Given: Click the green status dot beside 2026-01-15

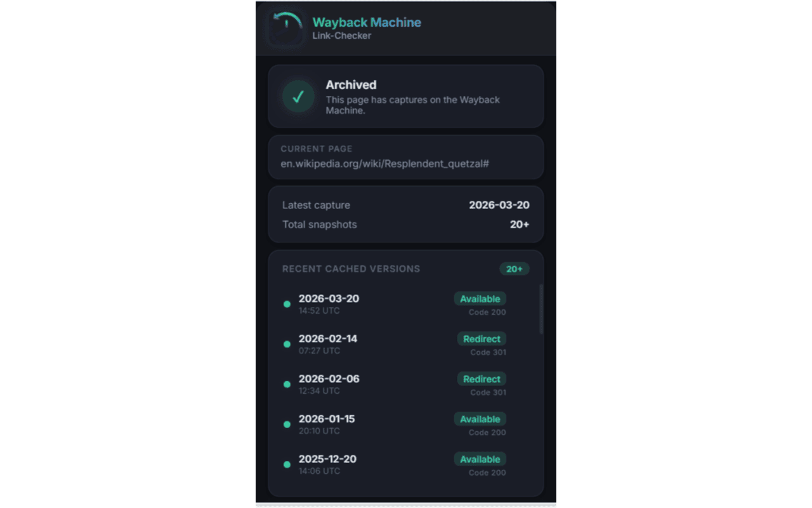Looking at the screenshot, I should tap(287, 424).
